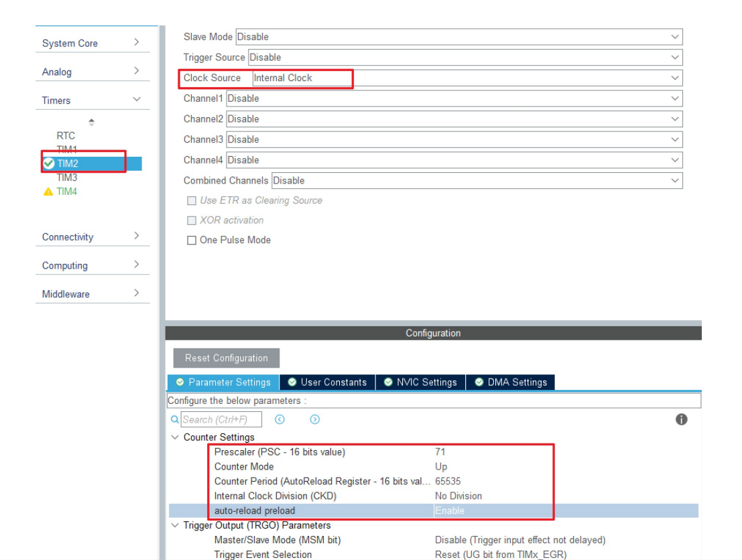Open the parameter info icon
742x560 pixels.
[x=681, y=419]
